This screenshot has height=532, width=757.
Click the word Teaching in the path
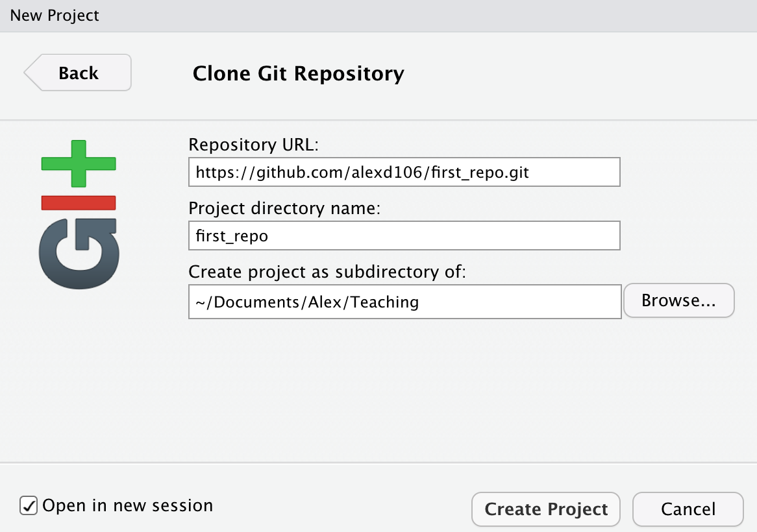pos(382,302)
